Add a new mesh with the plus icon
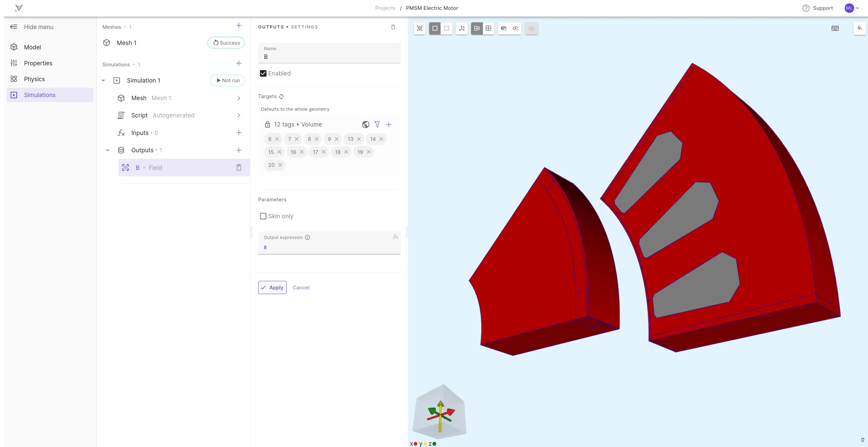 pyautogui.click(x=239, y=26)
